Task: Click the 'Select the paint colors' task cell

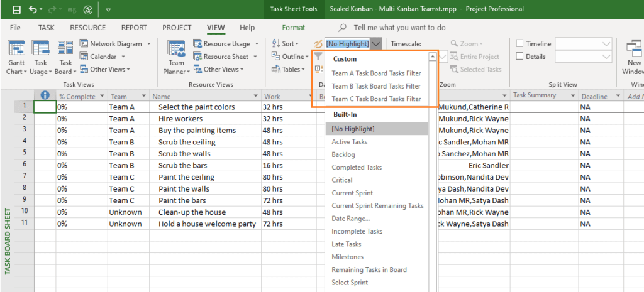Action: (x=206, y=107)
